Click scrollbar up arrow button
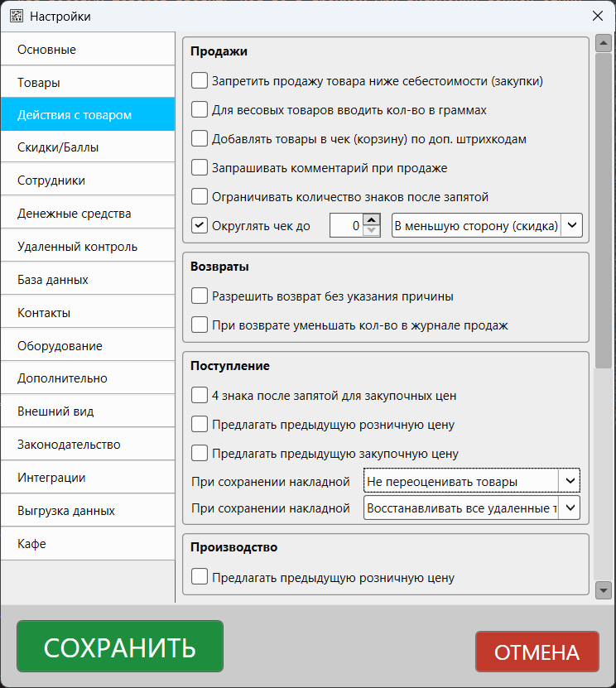This screenshot has width=616, height=688. [604, 43]
